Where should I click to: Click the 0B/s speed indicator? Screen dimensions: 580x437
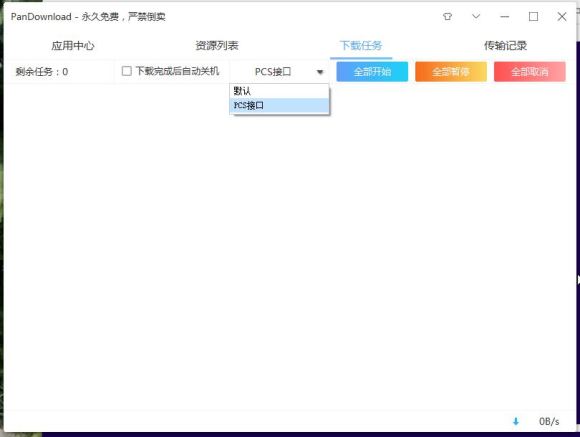(549, 421)
